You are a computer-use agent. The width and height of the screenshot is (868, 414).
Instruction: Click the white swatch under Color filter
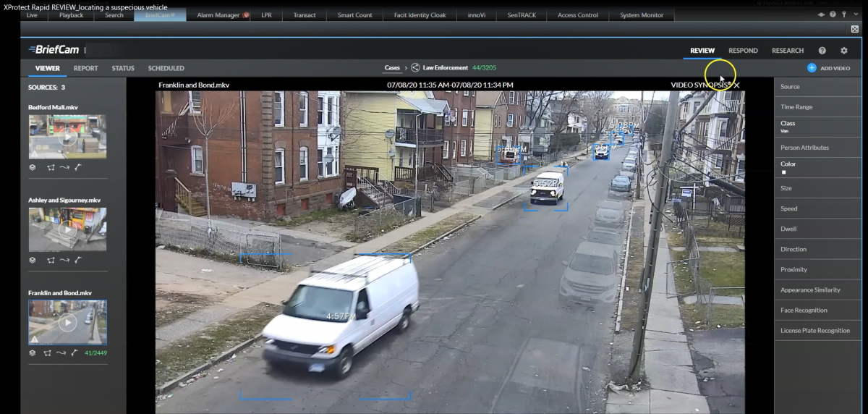pyautogui.click(x=783, y=172)
